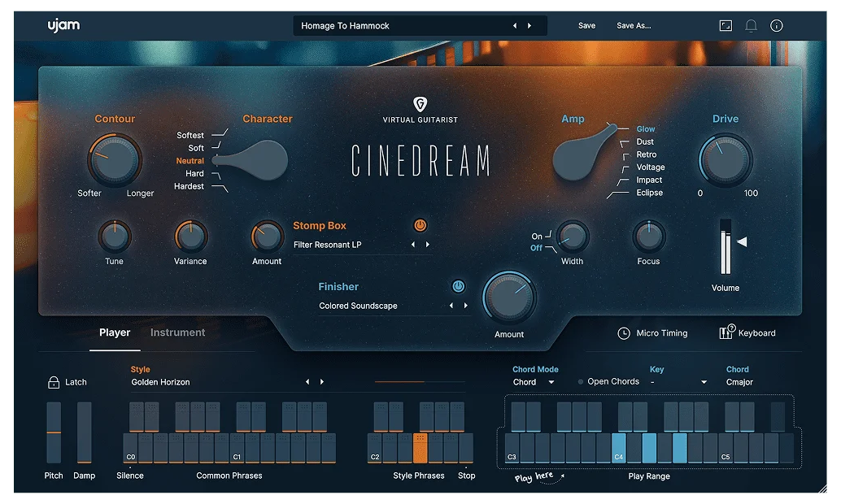Click the Variance knob
This screenshot has width=841, height=504.
(190, 237)
